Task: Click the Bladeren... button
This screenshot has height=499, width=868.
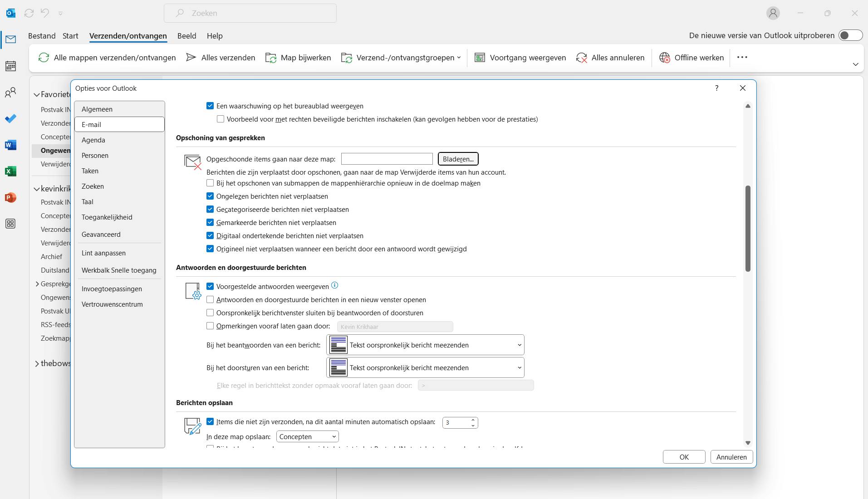Action: pos(458,159)
